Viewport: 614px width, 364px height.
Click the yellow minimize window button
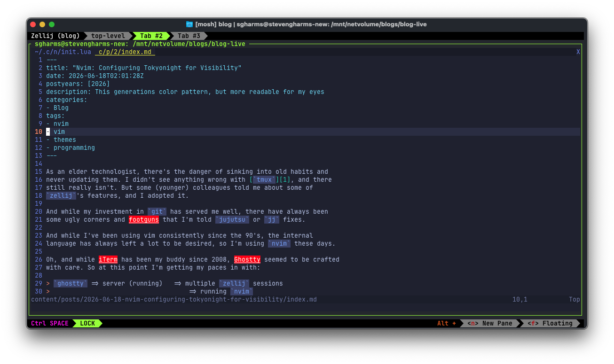coord(42,24)
